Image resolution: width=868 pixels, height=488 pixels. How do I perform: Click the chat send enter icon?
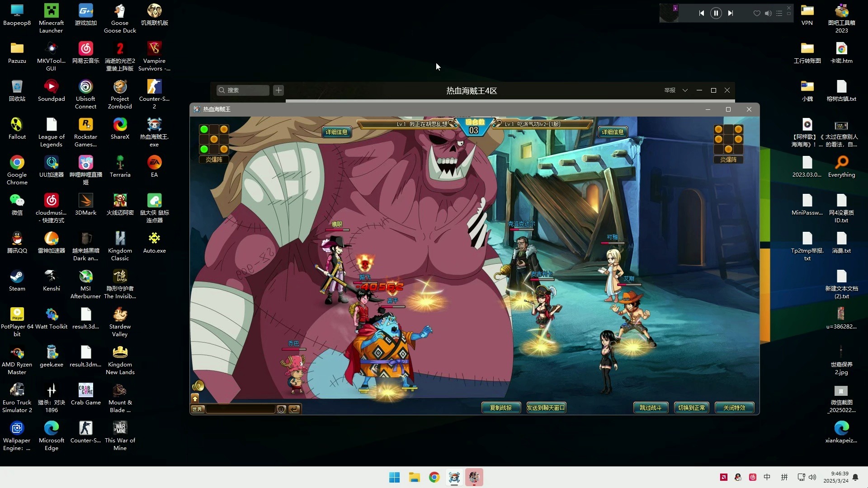[x=294, y=409]
